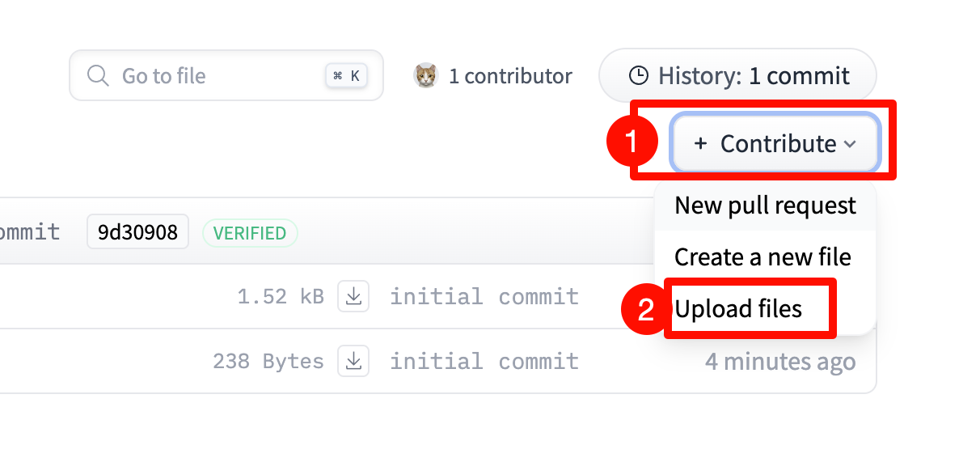Image resolution: width=980 pixels, height=458 pixels.
Task: Click the red step 2 annotation badge
Action: tap(645, 311)
